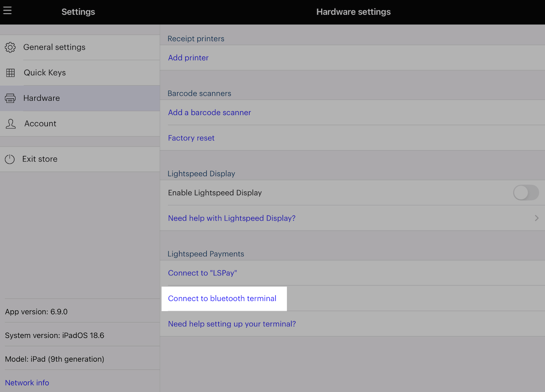This screenshot has height=392, width=545.
Task: Select Add a barcode scanner
Action: [209, 112]
